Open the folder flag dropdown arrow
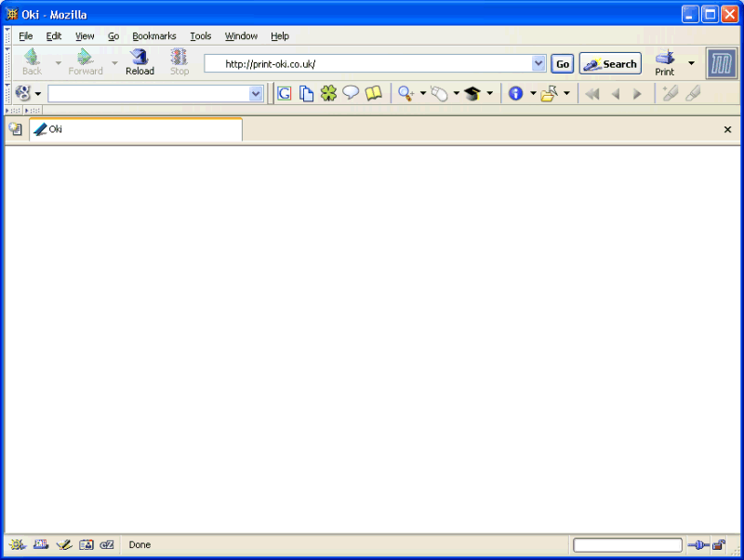This screenshot has width=744, height=560. (x=566, y=93)
